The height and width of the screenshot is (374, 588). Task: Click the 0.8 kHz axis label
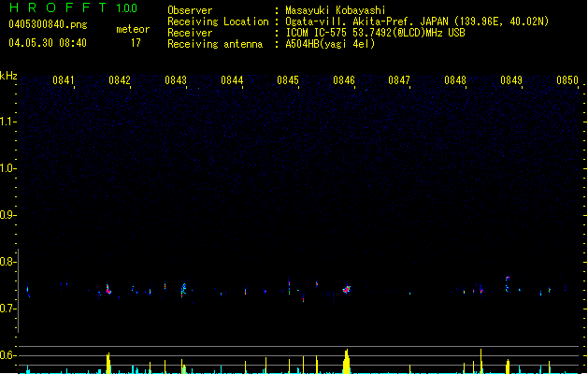pyautogui.click(x=7, y=262)
